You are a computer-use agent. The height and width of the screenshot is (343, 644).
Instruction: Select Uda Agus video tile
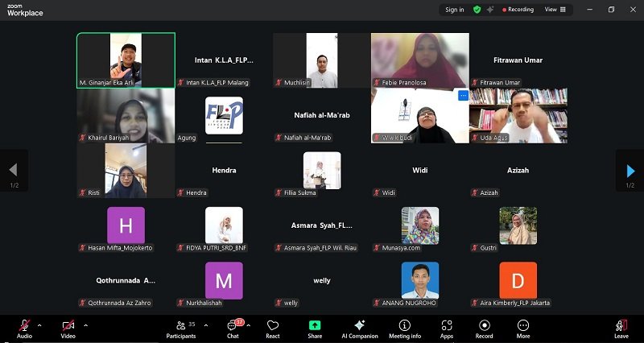[x=518, y=115]
